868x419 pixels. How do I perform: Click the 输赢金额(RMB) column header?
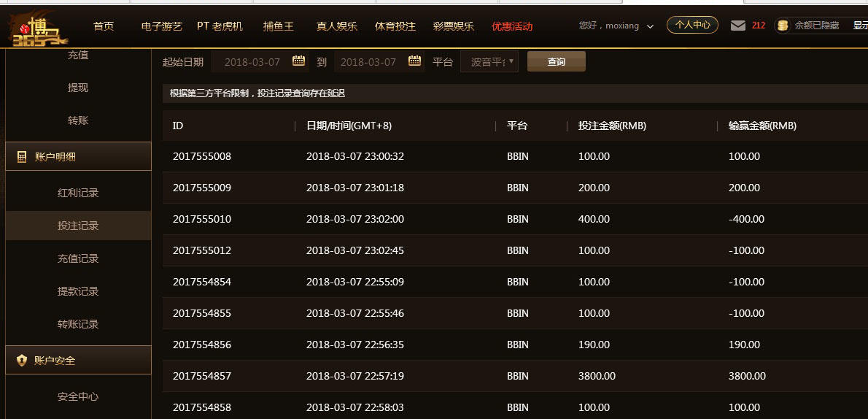[x=762, y=126]
